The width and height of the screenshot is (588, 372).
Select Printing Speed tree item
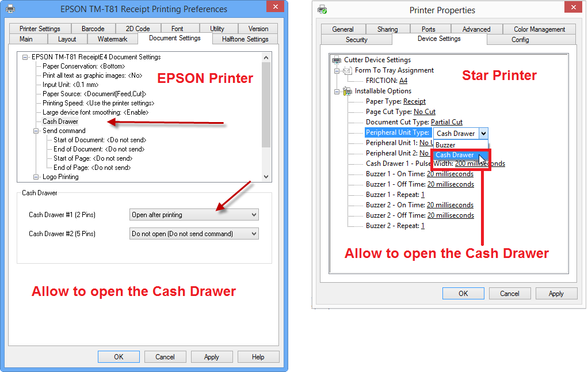tap(98, 103)
